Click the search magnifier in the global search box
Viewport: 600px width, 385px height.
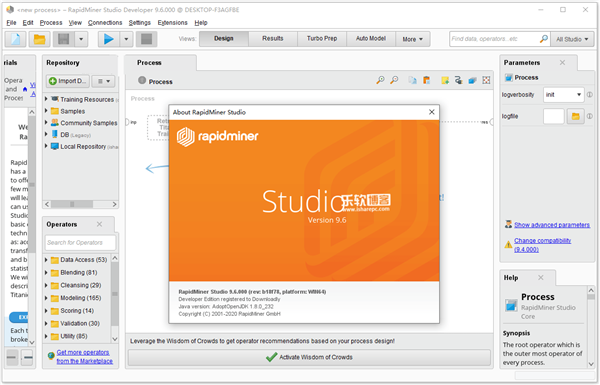click(543, 39)
